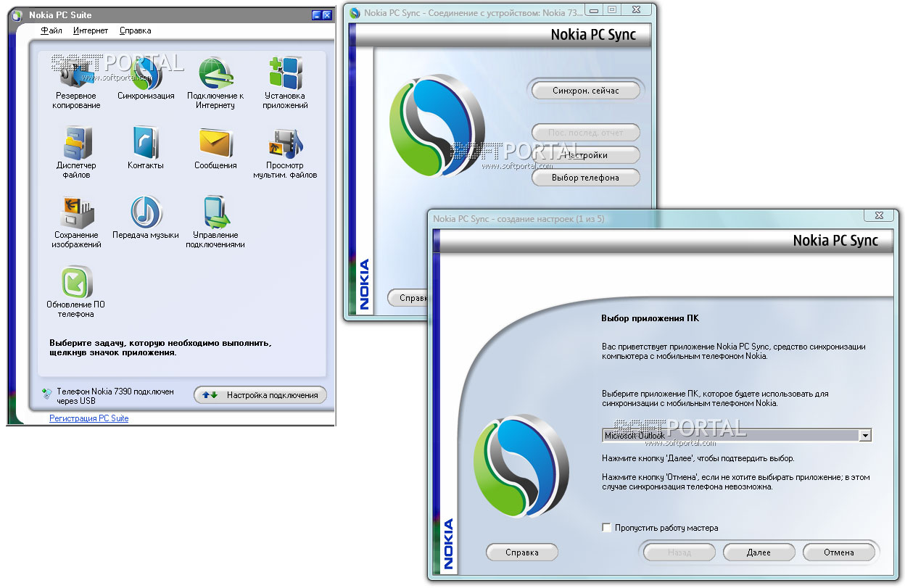This screenshot has width=905, height=588.
Task: Click the USB phone connection status icon
Action: [x=47, y=394]
